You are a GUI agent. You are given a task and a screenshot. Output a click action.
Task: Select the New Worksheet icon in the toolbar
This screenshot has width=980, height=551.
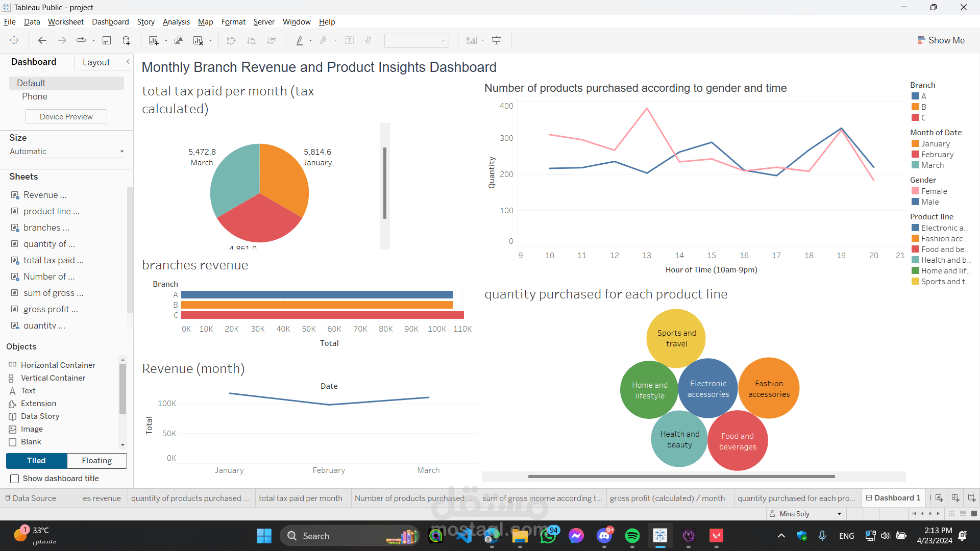pyautogui.click(x=154, y=40)
